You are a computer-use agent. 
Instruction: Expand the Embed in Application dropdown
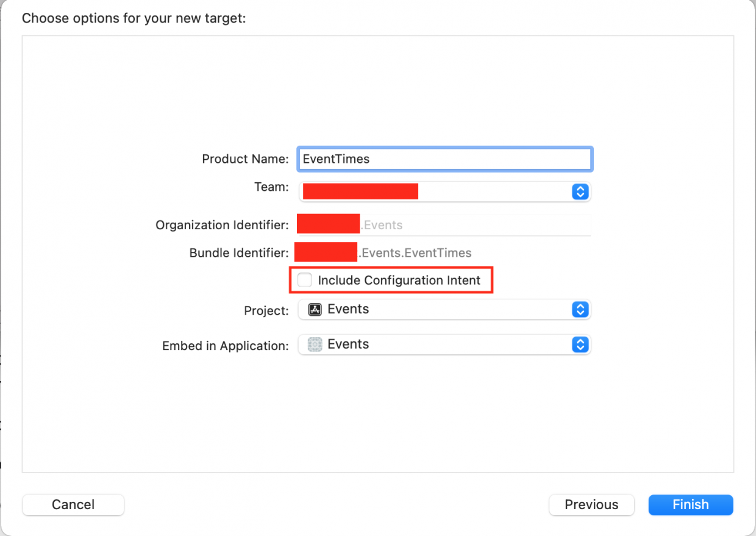coord(444,345)
